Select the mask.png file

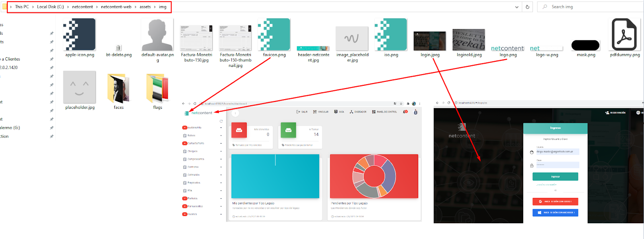(x=586, y=48)
